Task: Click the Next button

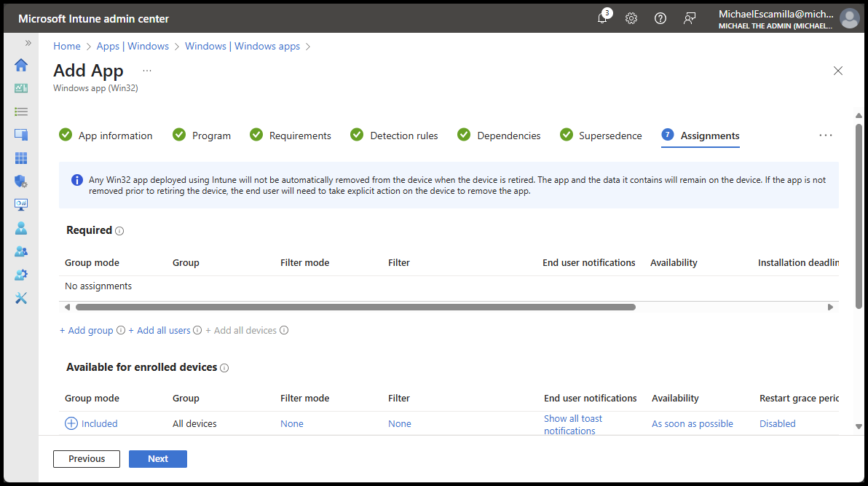Action: (157, 459)
